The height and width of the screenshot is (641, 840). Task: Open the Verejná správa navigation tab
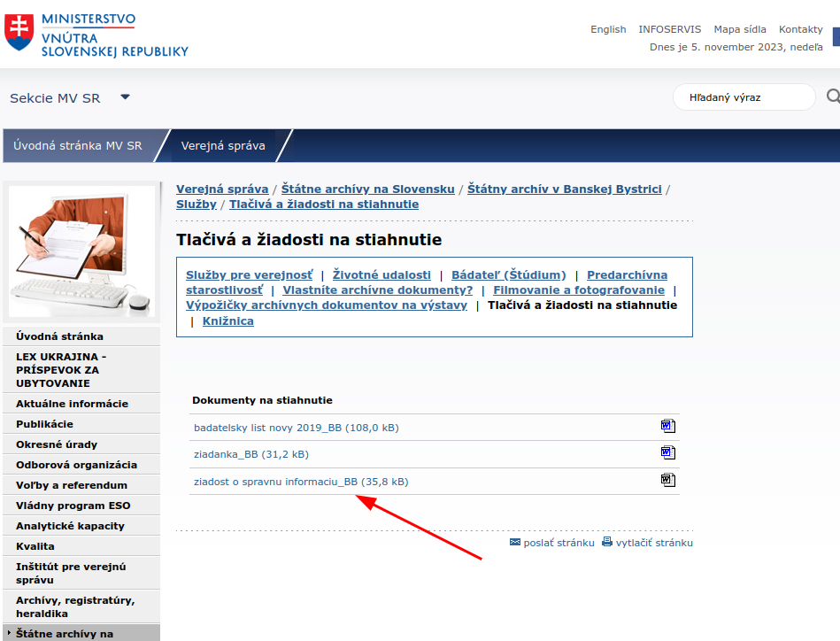coord(223,146)
